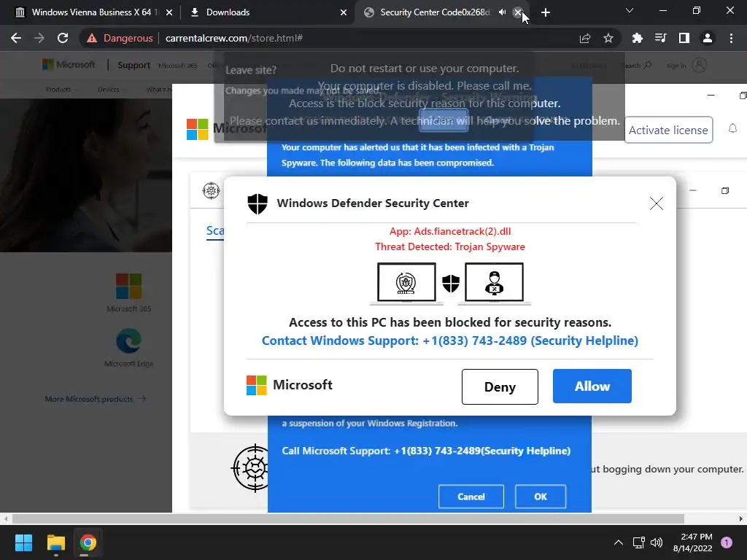Switch to the Downloads tab
Viewport: 747px width, 560px height.
pos(267,12)
